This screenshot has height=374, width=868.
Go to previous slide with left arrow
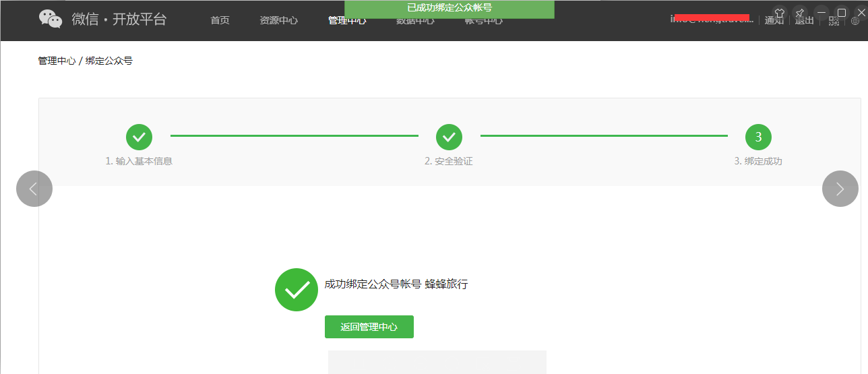[x=34, y=189]
